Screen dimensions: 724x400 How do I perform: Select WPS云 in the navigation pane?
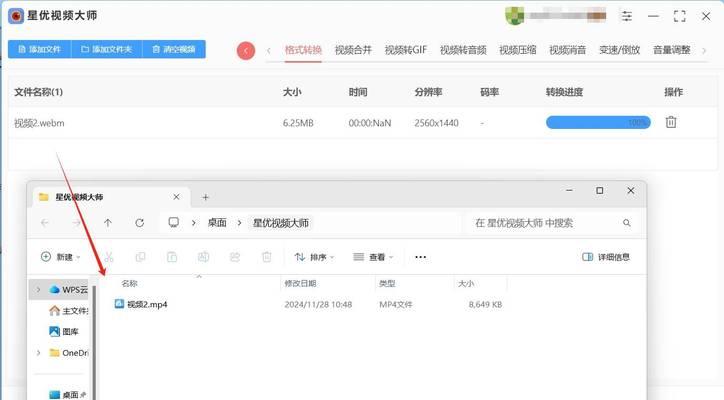tap(68, 290)
